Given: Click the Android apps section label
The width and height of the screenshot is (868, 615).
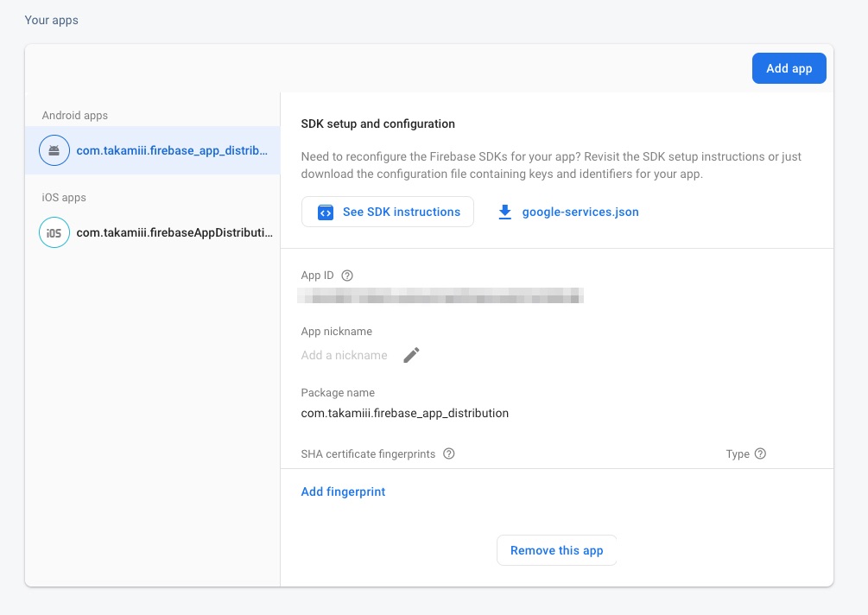Looking at the screenshot, I should (75, 116).
